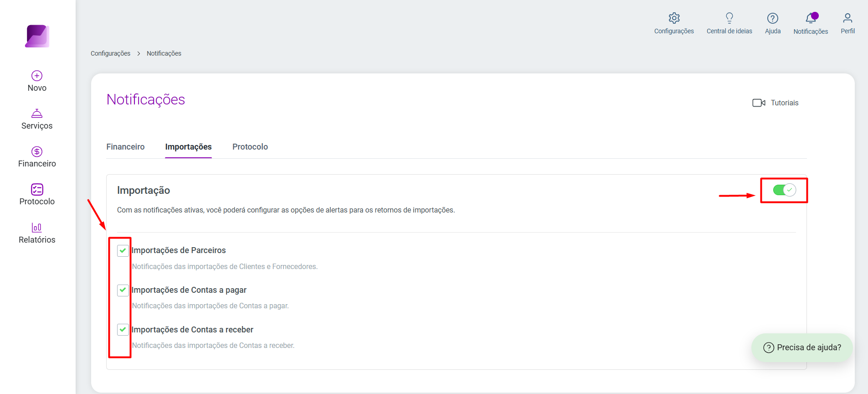
Task: Open Ajuda question mark icon
Action: tap(773, 18)
